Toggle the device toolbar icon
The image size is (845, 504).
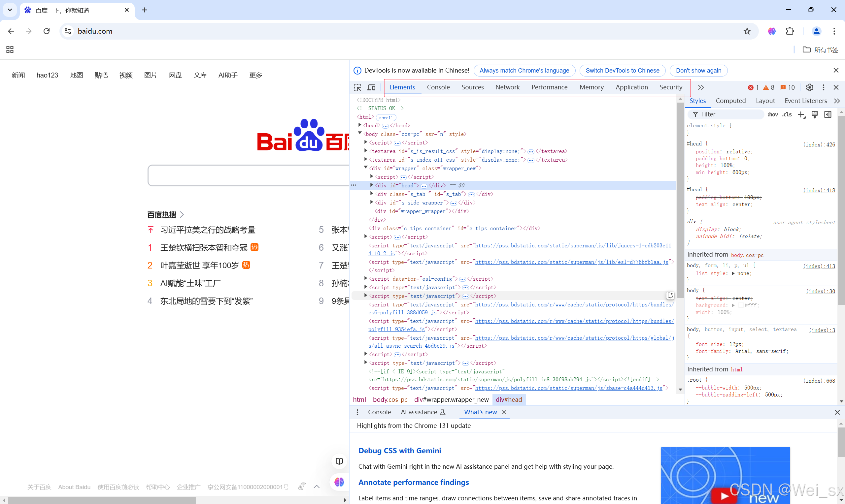(x=371, y=88)
